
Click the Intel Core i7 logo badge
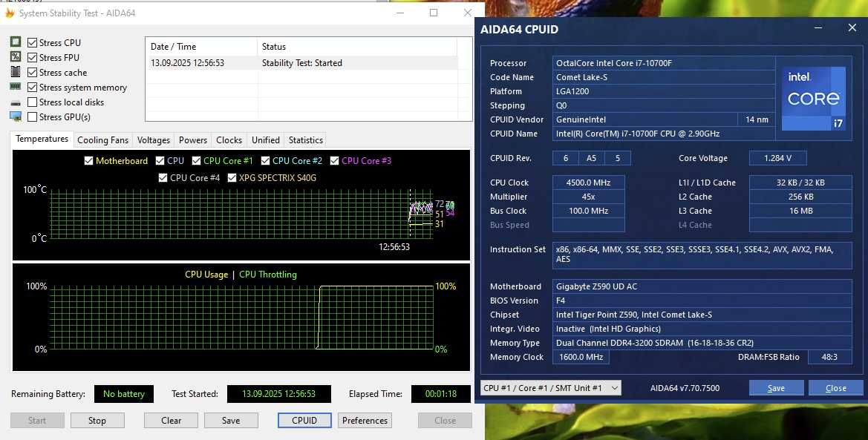pos(813,99)
